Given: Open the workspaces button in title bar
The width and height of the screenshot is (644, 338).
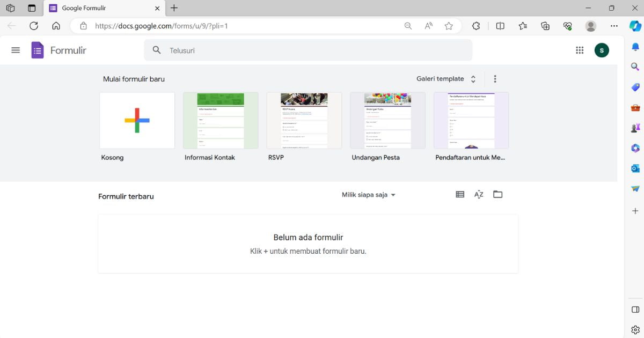Looking at the screenshot, I should click(x=10, y=8).
